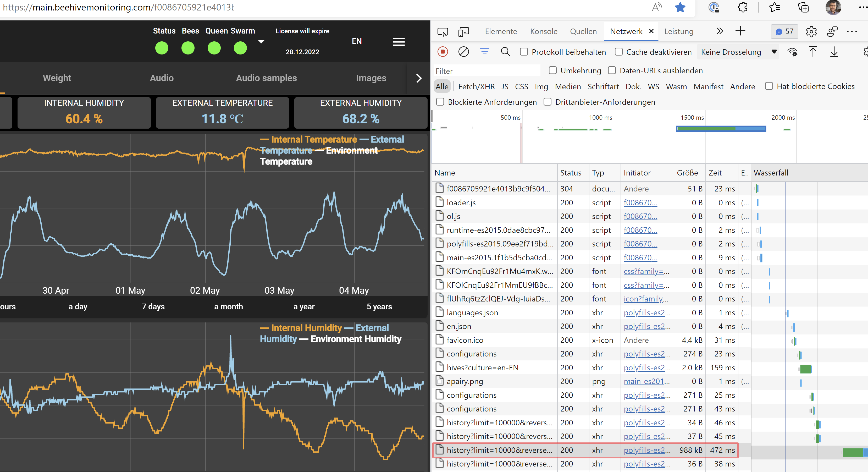Expand the status indicators dropdown arrow
Viewport: 868px width, 472px height.
(x=261, y=42)
